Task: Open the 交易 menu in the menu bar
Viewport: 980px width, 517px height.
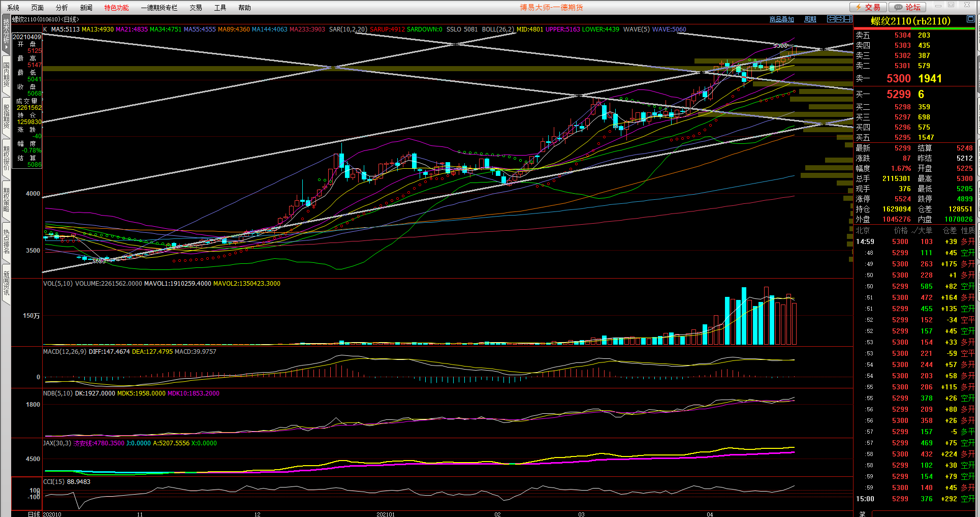Action: pos(196,8)
